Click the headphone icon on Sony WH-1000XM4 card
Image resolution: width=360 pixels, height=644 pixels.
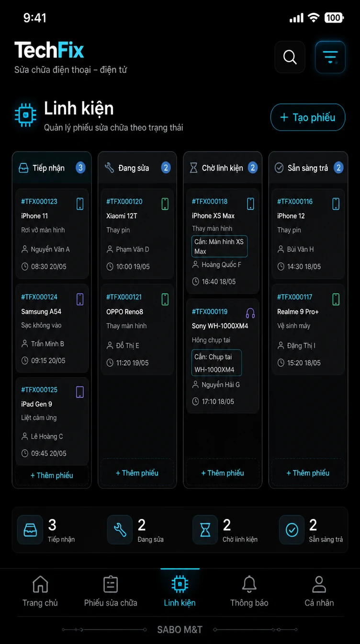(250, 313)
